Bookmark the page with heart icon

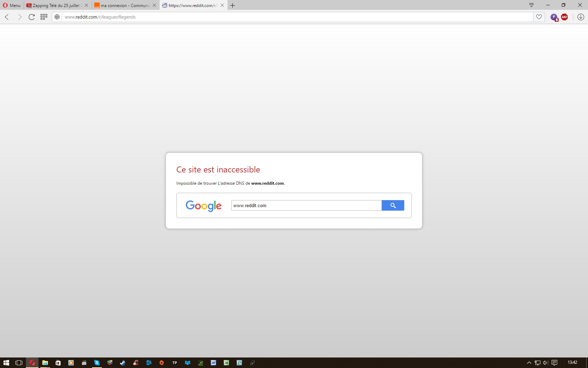(539, 17)
